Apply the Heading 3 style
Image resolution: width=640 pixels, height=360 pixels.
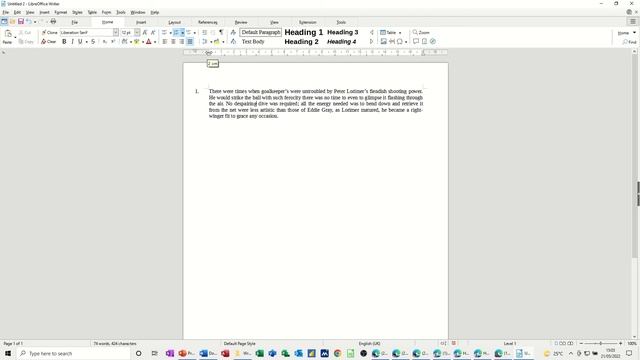pos(342,32)
